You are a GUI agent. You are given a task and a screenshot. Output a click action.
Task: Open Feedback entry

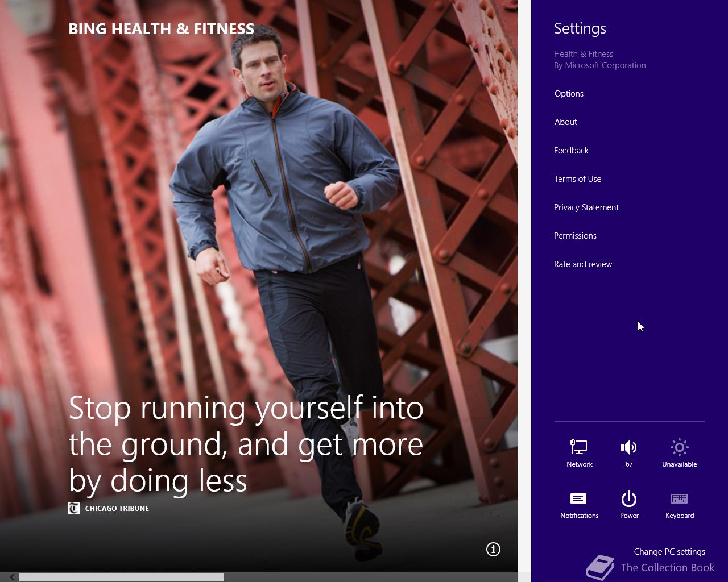[571, 151]
